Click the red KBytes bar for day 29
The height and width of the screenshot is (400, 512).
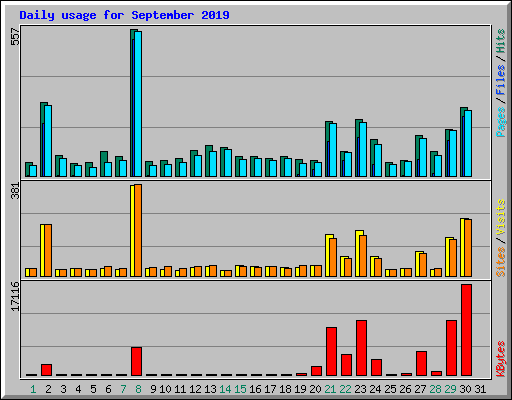[451, 348]
